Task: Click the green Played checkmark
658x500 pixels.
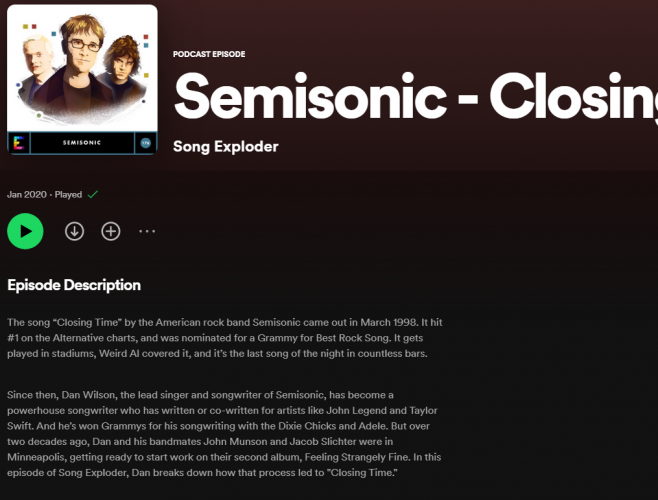Action: point(93,195)
